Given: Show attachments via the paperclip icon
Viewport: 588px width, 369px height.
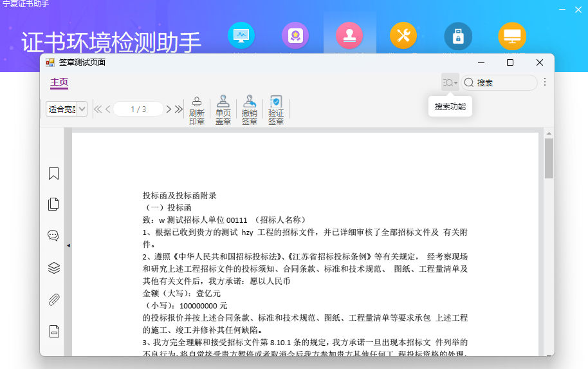Looking at the screenshot, I should [x=54, y=299].
